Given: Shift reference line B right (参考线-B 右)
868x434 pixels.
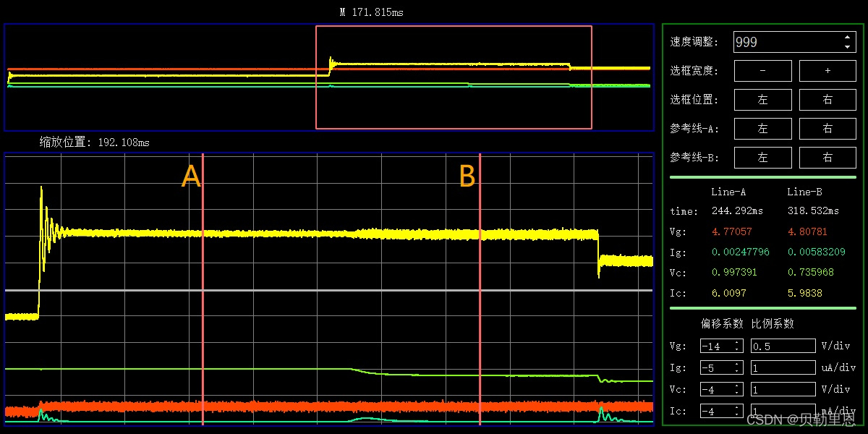Looking at the screenshot, I should 827,158.
